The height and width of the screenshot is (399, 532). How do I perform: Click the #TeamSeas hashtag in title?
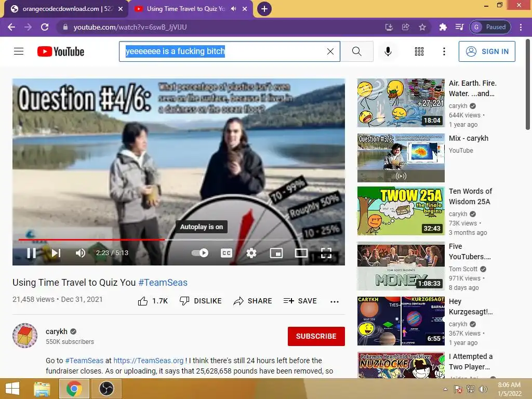(x=163, y=282)
